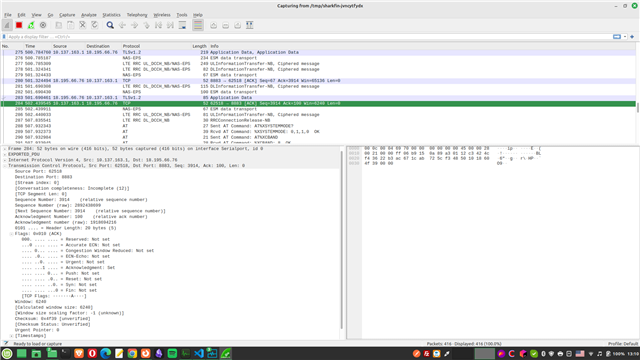Click the Profile: Default status bar entry
640x360 pixels.
[623, 344]
